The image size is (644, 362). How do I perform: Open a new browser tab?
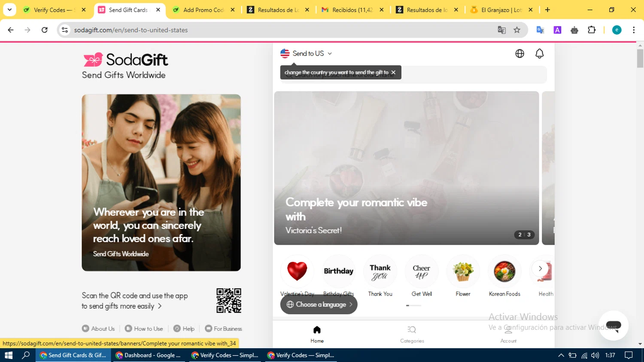(x=547, y=10)
